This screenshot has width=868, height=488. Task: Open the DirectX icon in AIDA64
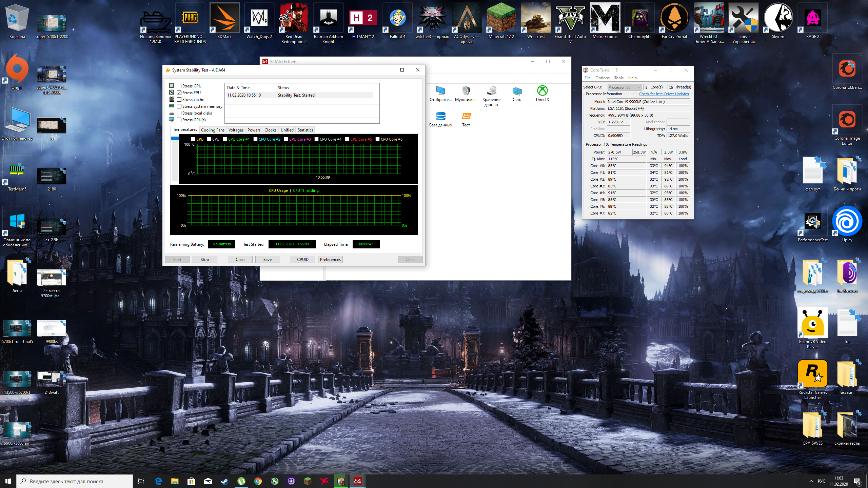pyautogui.click(x=542, y=91)
